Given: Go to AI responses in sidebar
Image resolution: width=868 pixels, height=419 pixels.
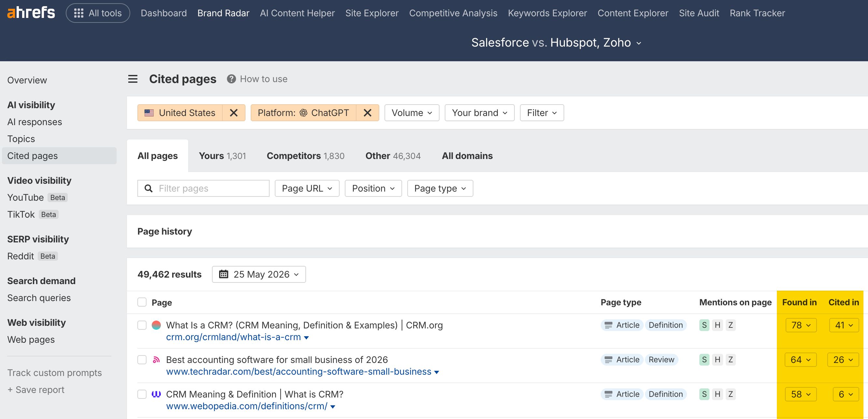Looking at the screenshot, I should pos(35,122).
